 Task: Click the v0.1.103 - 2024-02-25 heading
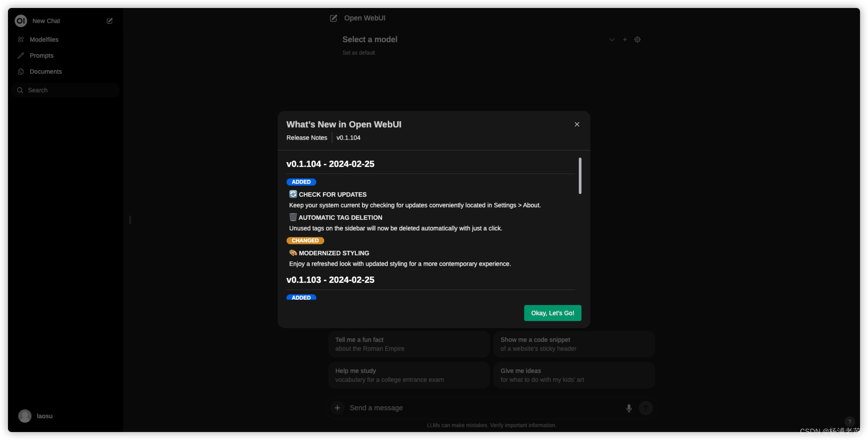click(x=330, y=280)
